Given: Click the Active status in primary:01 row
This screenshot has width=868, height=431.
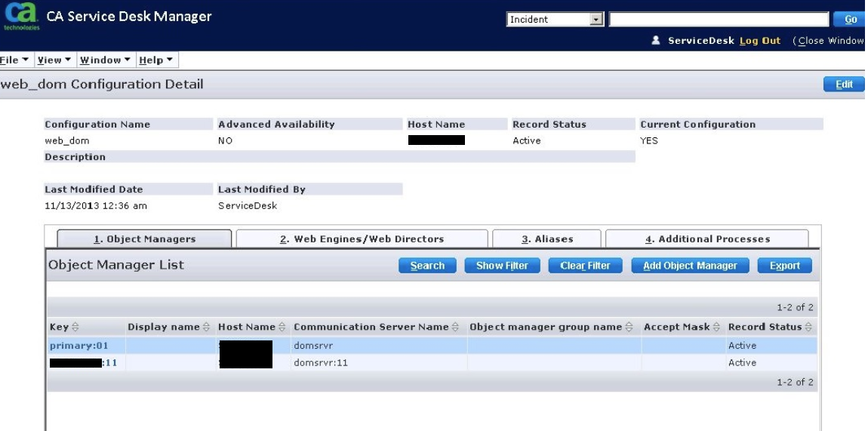Looking at the screenshot, I should click(743, 345).
